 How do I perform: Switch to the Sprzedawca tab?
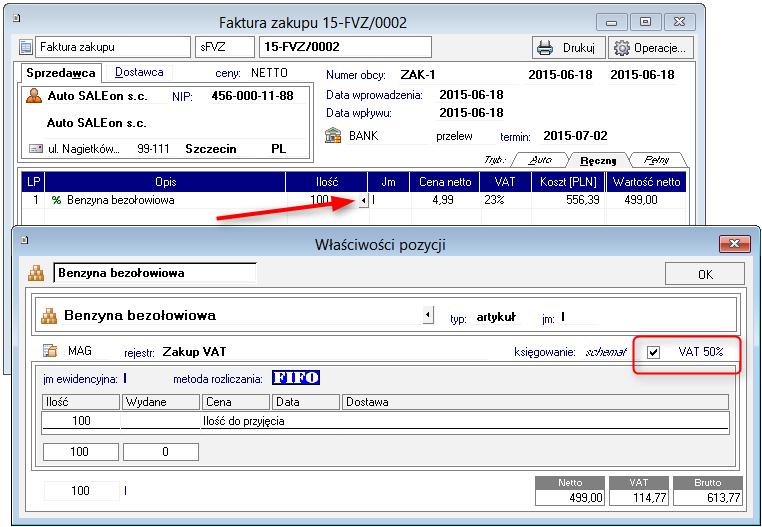[x=61, y=73]
